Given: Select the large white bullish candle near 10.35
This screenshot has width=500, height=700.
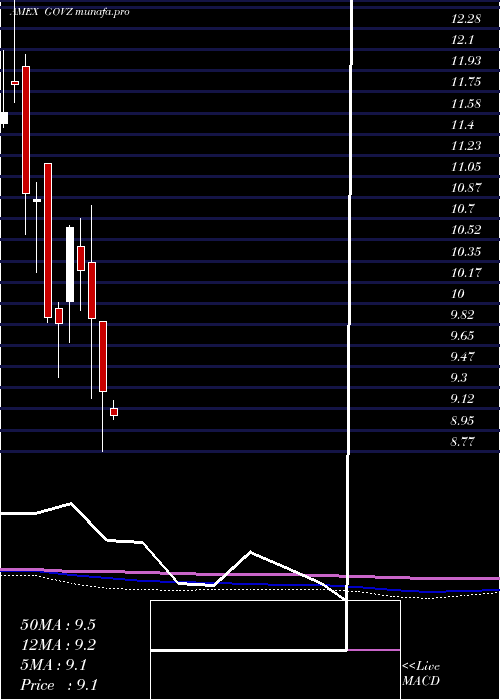Looking at the screenshot, I should pyautogui.click(x=70, y=265).
